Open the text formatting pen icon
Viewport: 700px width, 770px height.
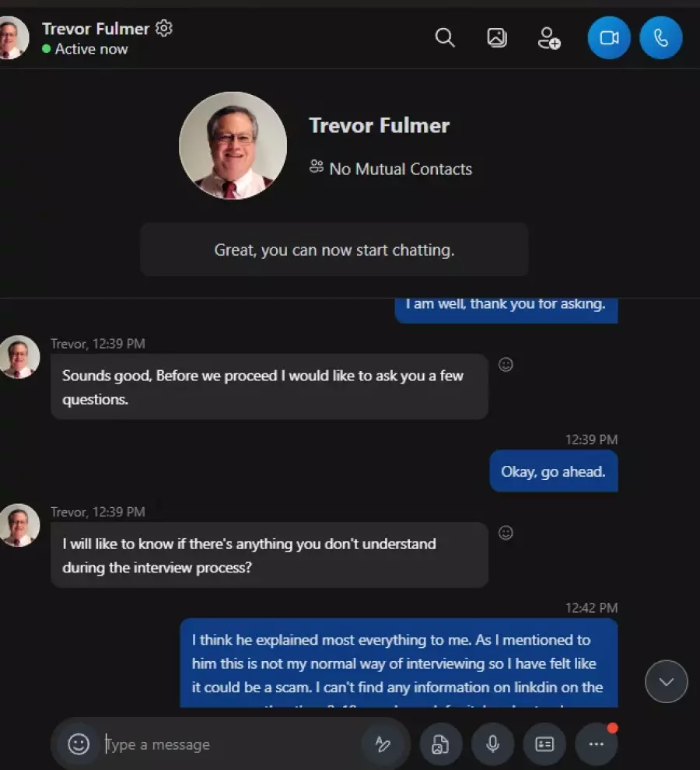tap(383, 744)
